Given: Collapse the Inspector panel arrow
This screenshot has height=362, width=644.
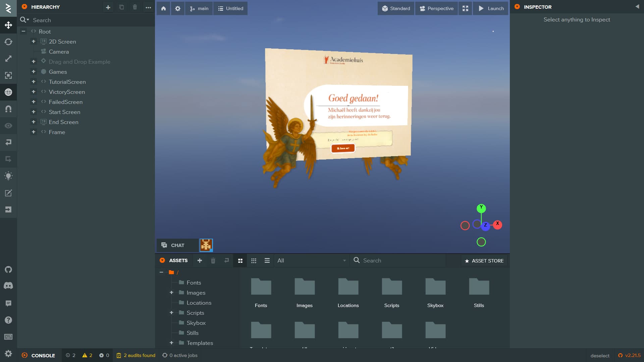Looking at the screenshot, I should (x=637, y=7).
